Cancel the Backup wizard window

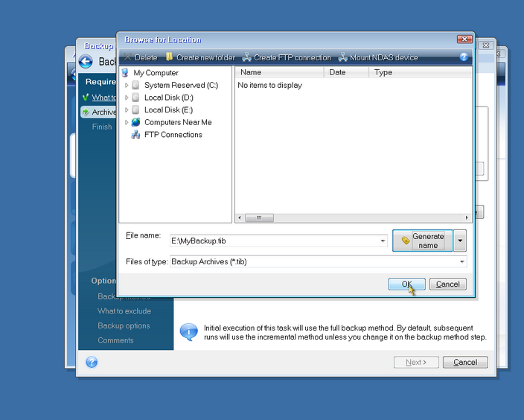465,362
